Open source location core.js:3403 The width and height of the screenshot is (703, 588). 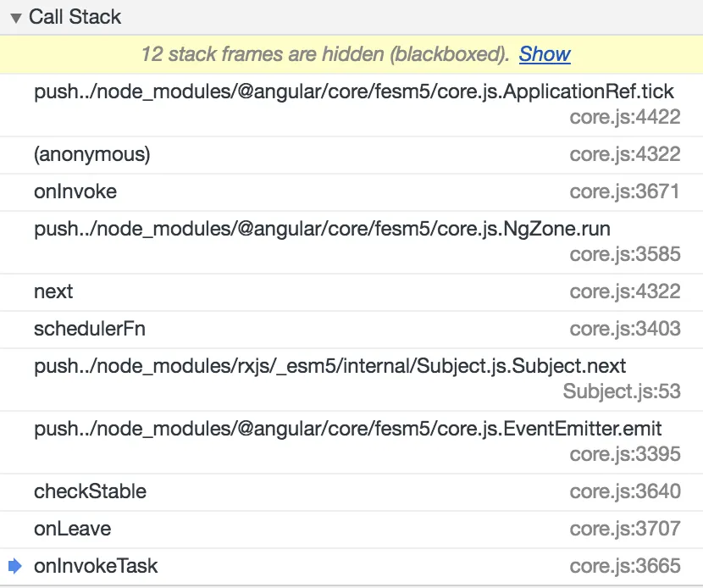coord(624,329)
